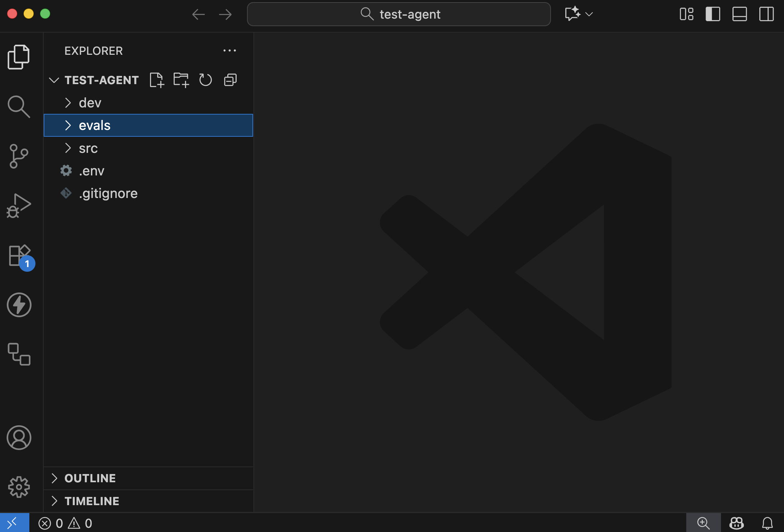This screenshot has width=784, height=532.
Task: Click the New Folder icon in Explorer
Action: (181, 79)
